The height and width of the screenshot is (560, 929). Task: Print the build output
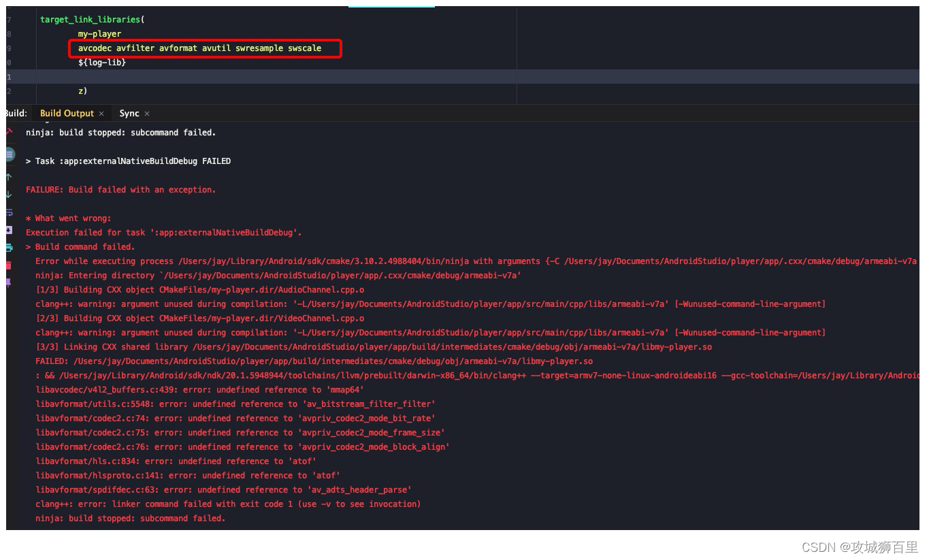tap(9, 248)
